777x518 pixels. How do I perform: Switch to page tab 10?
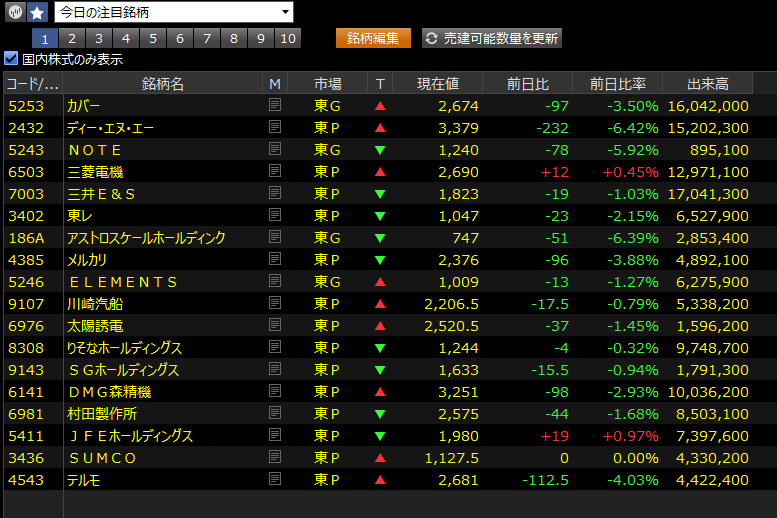point(288,38)
